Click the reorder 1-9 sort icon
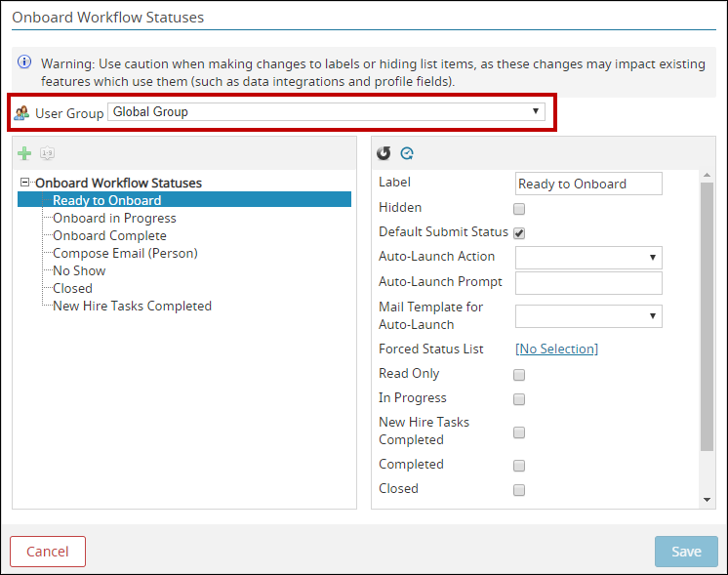 (x=48, y=153)
